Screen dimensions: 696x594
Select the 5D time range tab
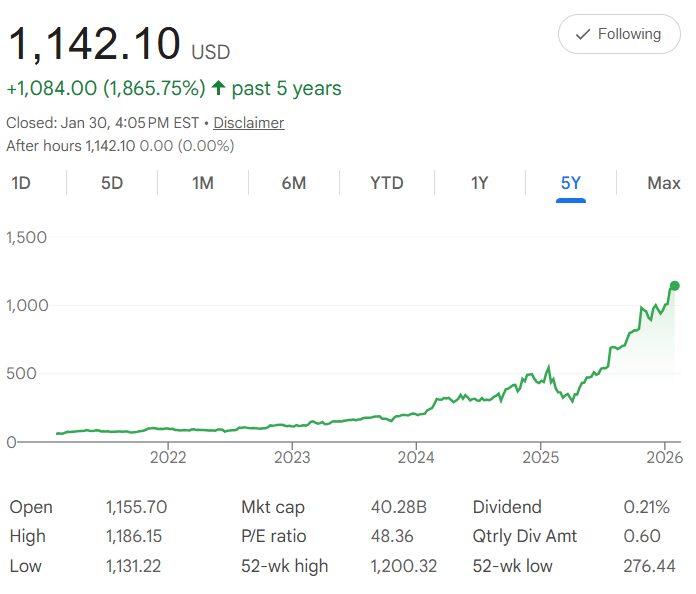(x=112, y=183)
